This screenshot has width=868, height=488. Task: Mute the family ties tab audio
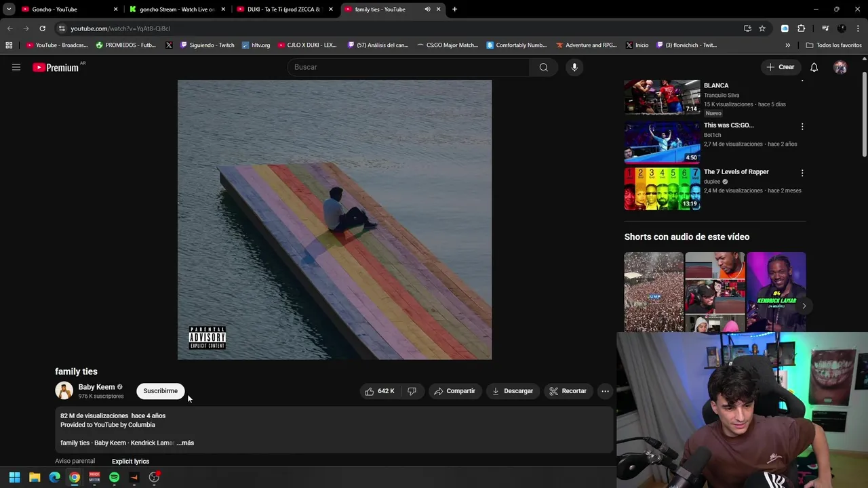pos(427,9)
